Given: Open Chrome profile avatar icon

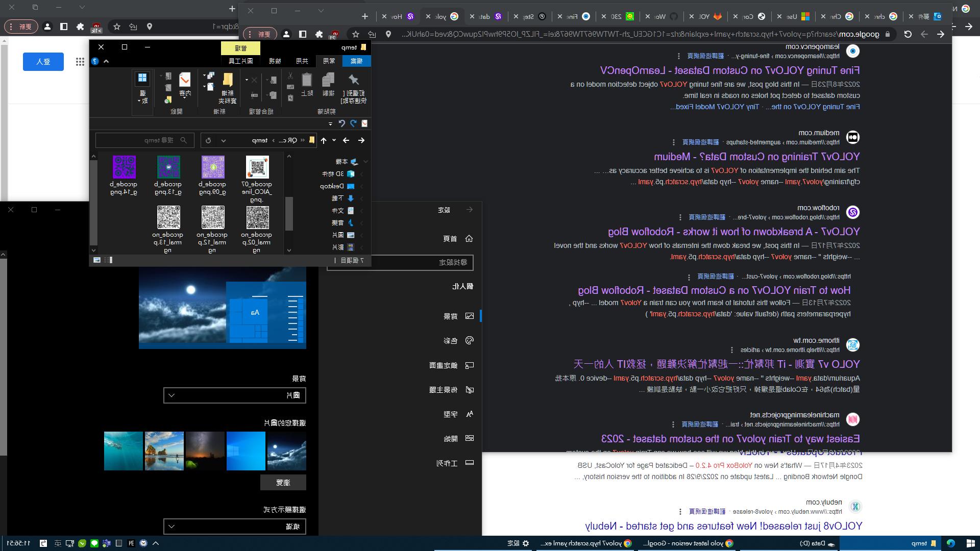Looking at the screenshot, I should coord(286,34).
